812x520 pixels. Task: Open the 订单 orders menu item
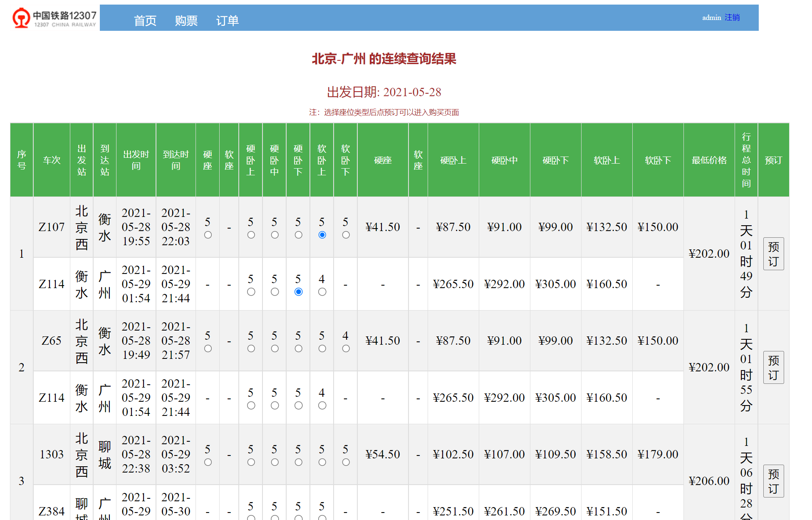click(x=227, y=20)
